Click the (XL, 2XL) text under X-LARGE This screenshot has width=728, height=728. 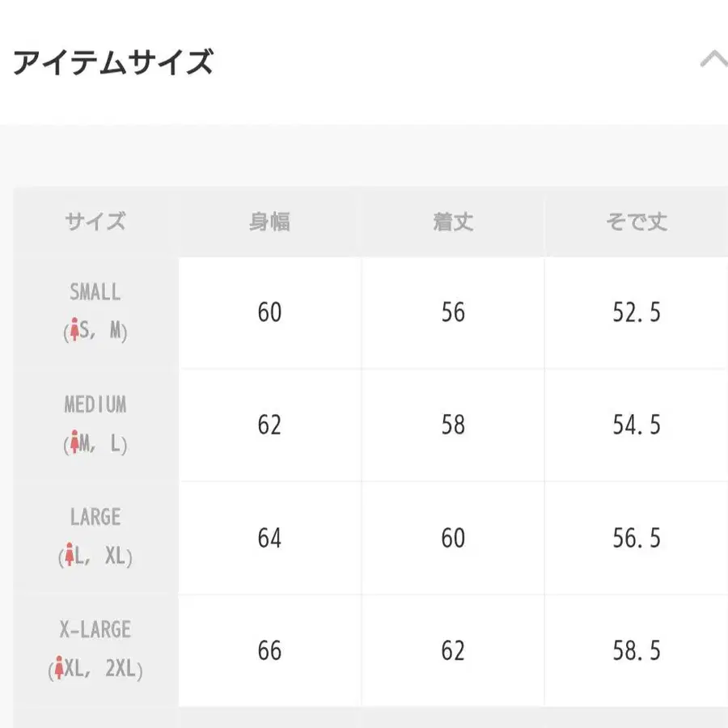coord(95,670)
